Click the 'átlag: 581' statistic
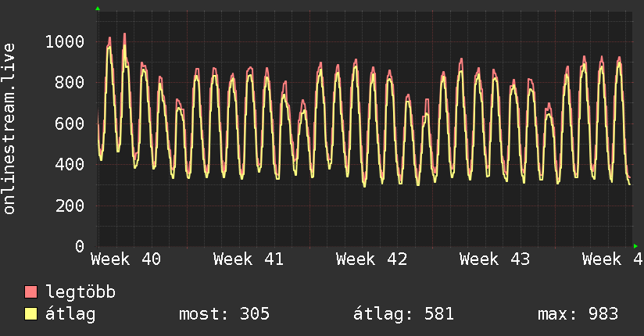The height and width of the screenshot is (336, 644). click(403, 314)
